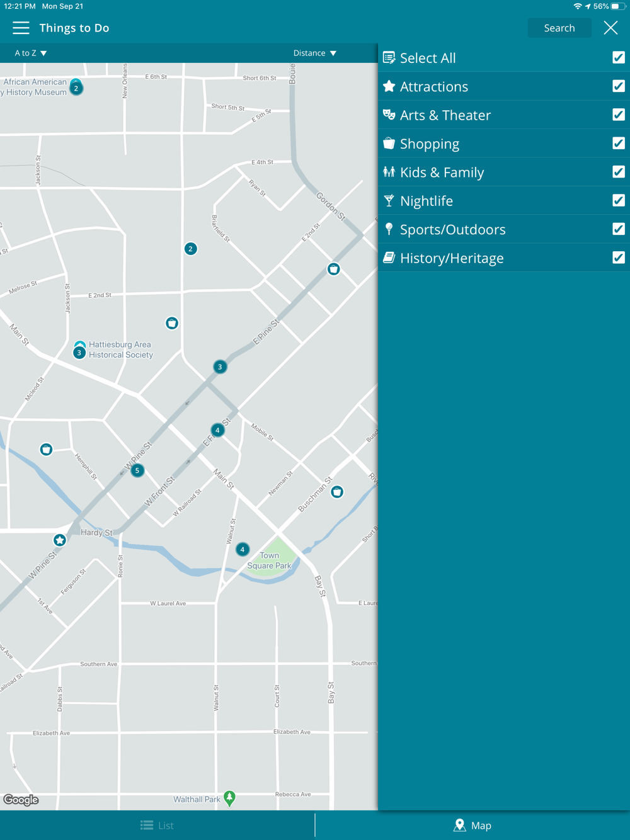
Task: Select the Shopping category label
Action: [430, 144]
